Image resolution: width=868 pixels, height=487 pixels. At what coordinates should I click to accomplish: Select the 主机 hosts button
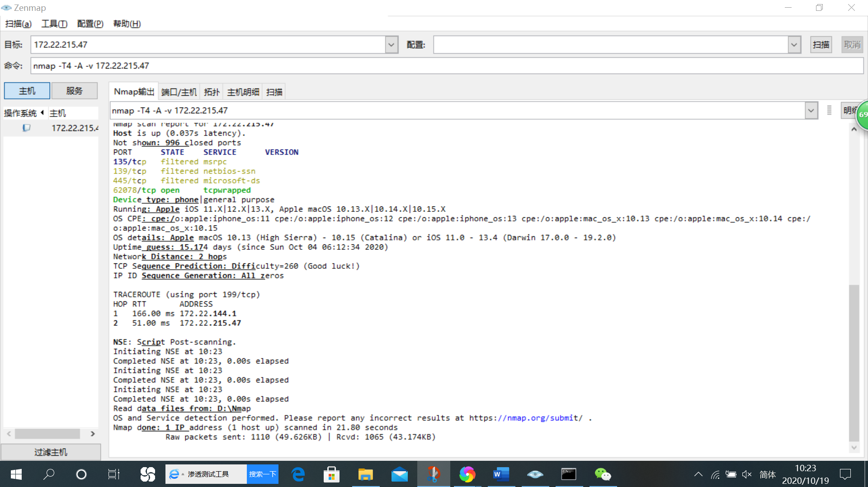pos(27,91)
